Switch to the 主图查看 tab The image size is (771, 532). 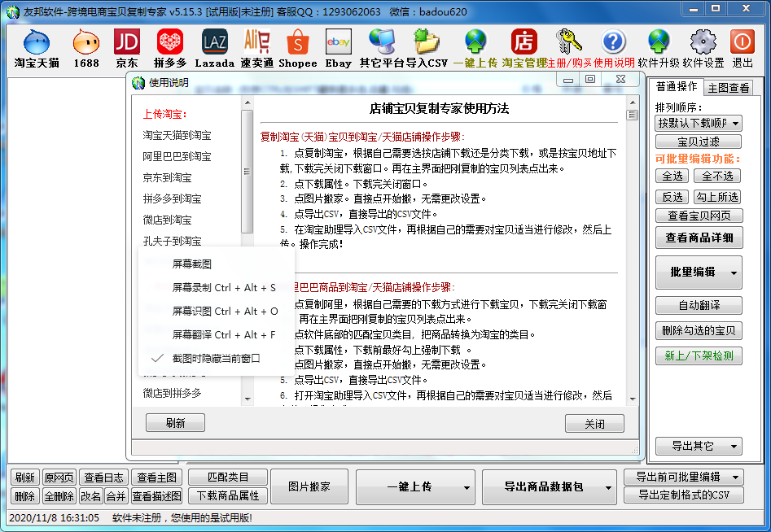(x=729, y=88)
